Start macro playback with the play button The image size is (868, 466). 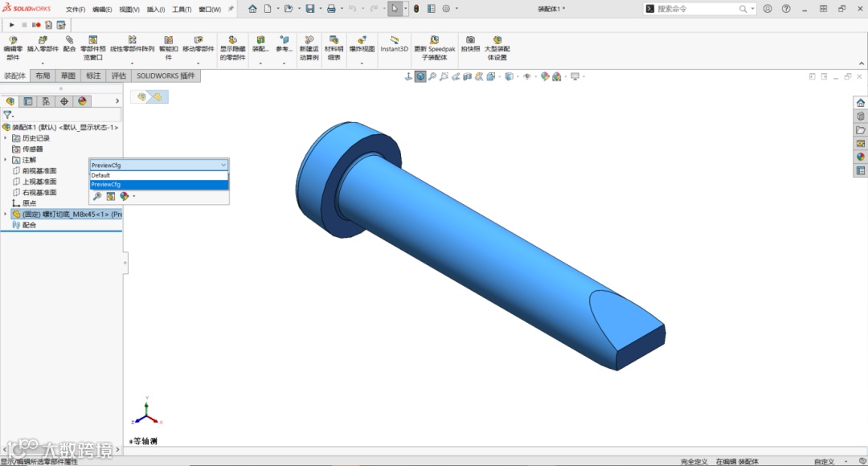point(11,25)
